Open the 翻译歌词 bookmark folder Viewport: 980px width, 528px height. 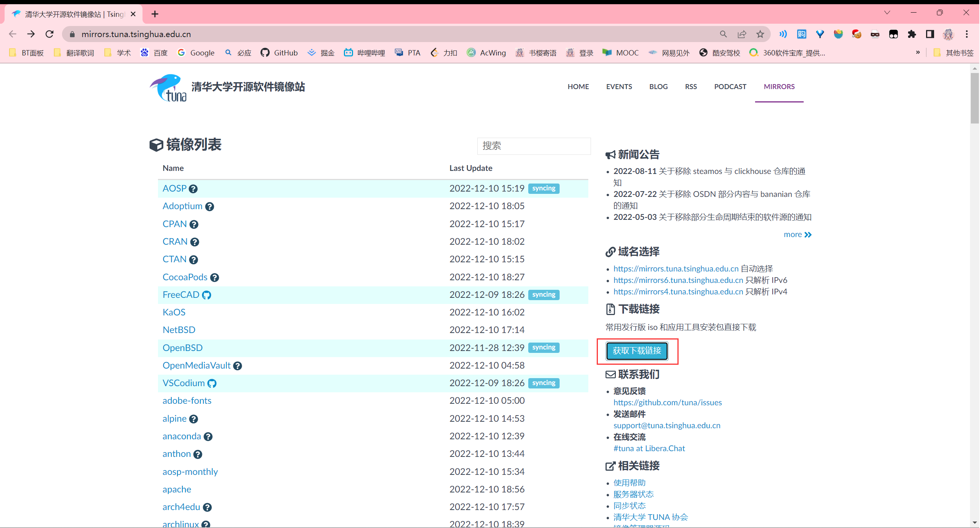[74, 53]
